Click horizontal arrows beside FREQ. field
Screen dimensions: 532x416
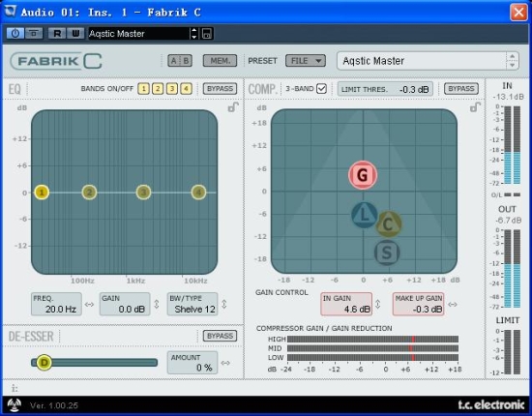89,305
